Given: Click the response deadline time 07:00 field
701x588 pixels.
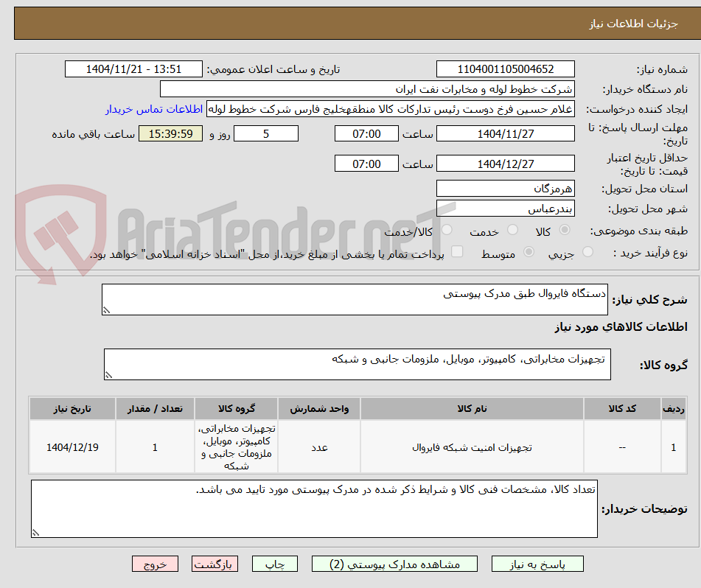Looking at the screenshot, I should tap(366, 133).
